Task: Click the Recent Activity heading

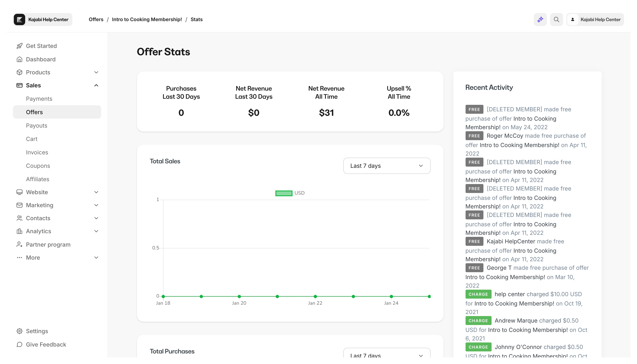Action: click(489, 88)
